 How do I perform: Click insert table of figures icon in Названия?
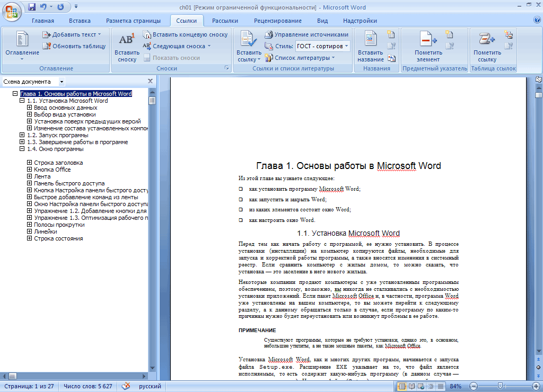pos(391,34)
